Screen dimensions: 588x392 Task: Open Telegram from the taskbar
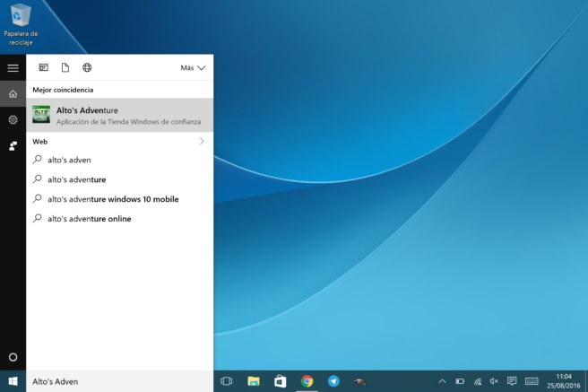coord(333,381)
